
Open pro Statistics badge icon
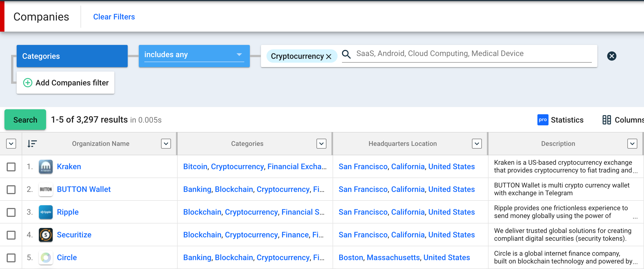tap(543, 120)
